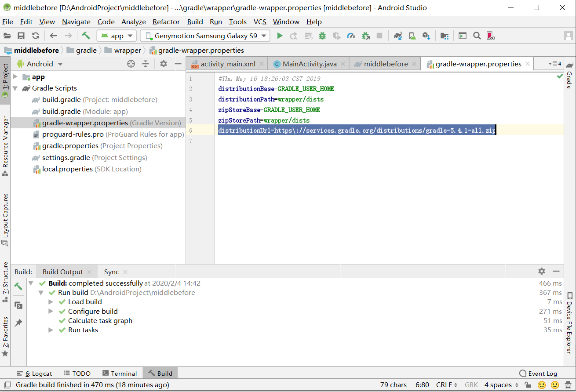
Task: Click the Make Project hammer icon
Action: pyautogui.click(x=86, y=36)
